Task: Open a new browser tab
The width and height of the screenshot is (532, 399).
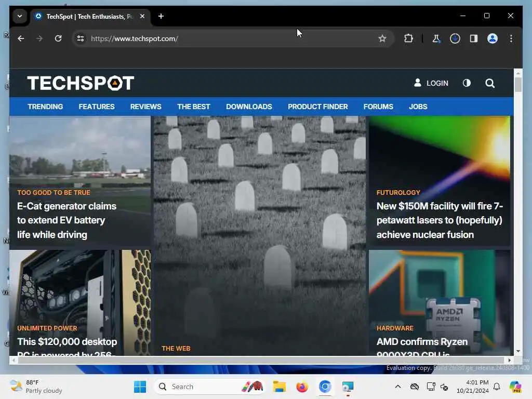Action: 161,16
